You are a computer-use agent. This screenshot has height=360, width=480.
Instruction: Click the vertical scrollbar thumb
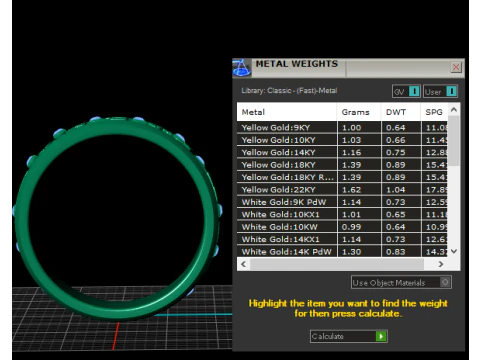(454, 140)
